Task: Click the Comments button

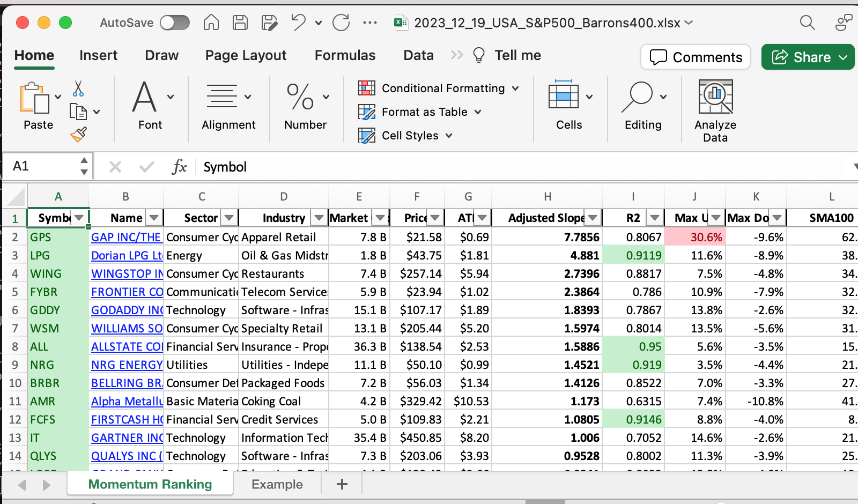Action: [x=696, y=57]
